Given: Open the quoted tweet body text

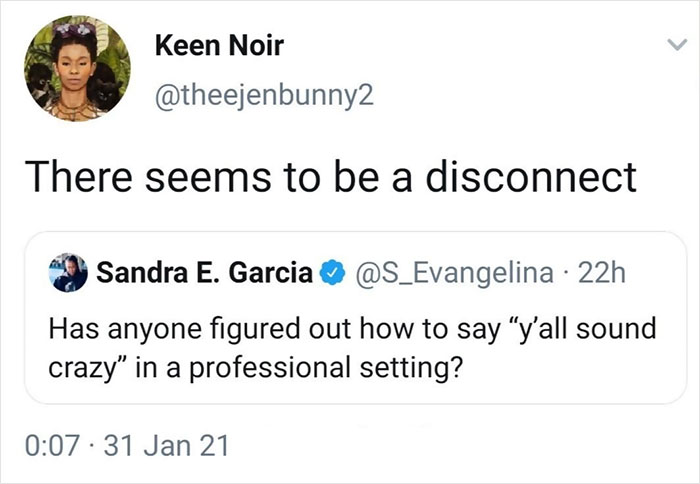Looking at the screenshot, I should [x=340, y=347].
